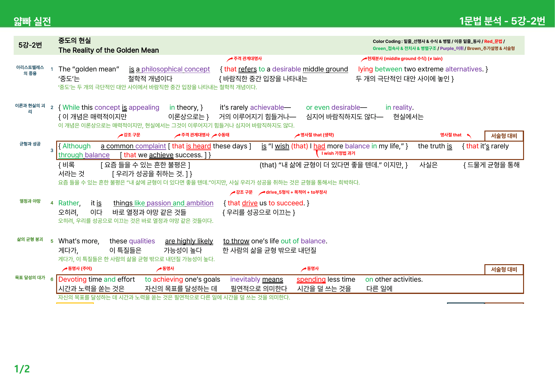Click the '1/2' page number
555x392 pixels.
click(22, 369)
